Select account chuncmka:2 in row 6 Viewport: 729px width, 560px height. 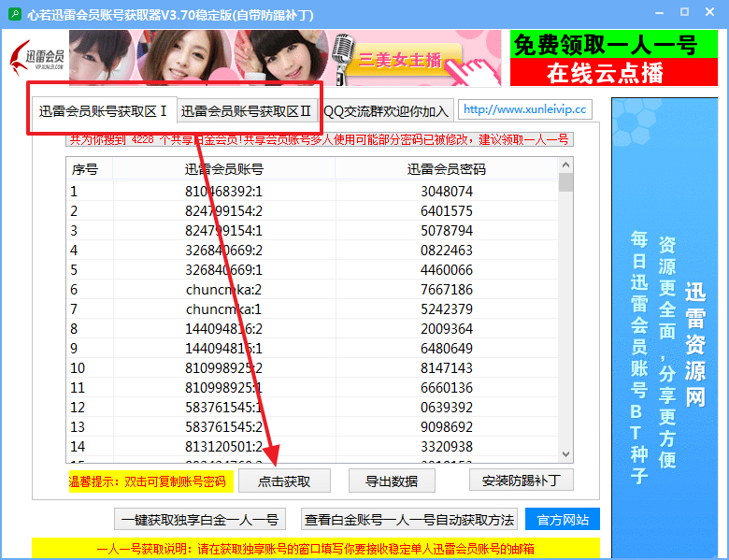click(x=223, y=289)
